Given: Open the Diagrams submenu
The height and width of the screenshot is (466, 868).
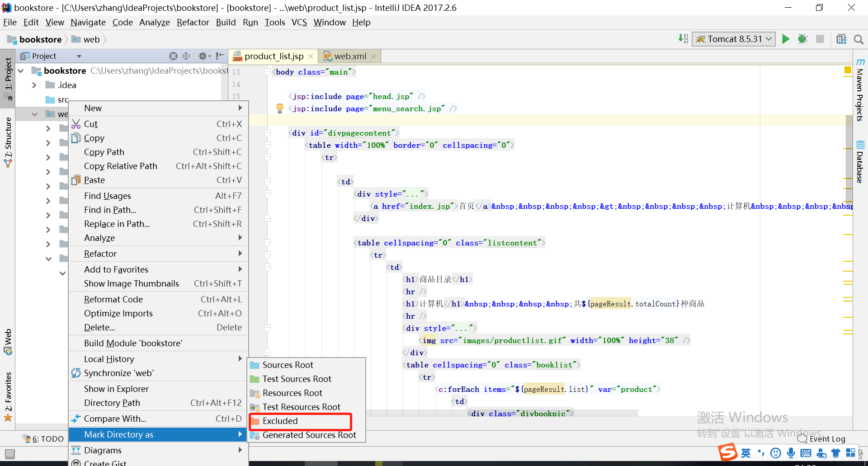Looking at the screenshot, I should pyautogui.click(x=158, y=450).
